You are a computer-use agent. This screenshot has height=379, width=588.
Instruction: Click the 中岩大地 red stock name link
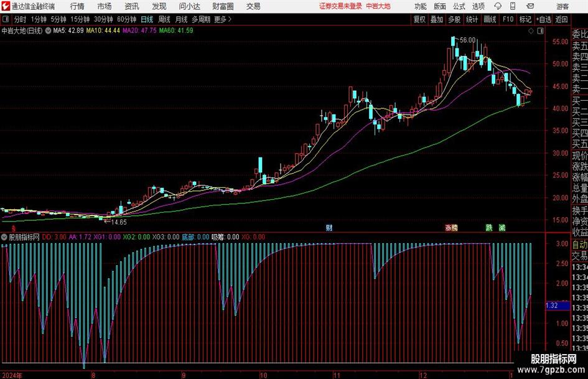(x=378, y=6)
